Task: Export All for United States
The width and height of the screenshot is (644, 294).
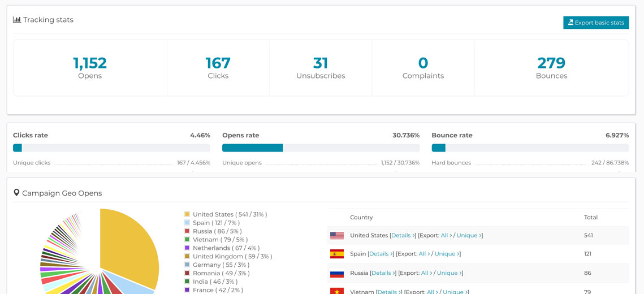Action: (447, 235)
